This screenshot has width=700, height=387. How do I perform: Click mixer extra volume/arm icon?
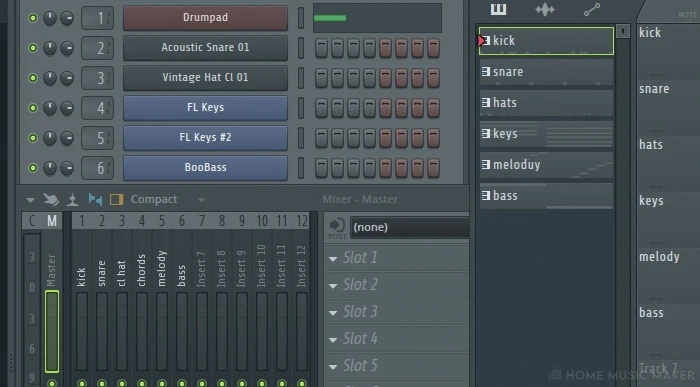point(72,200)
